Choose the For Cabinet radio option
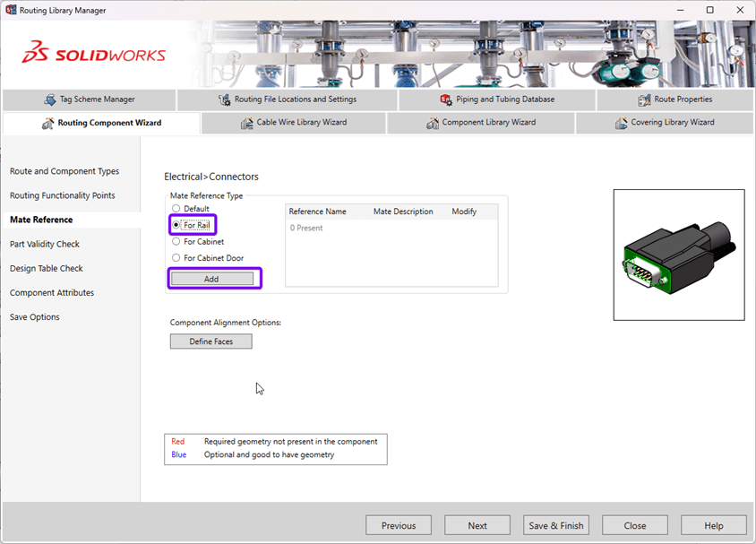The image size is (756, 544). click(176, 241)
